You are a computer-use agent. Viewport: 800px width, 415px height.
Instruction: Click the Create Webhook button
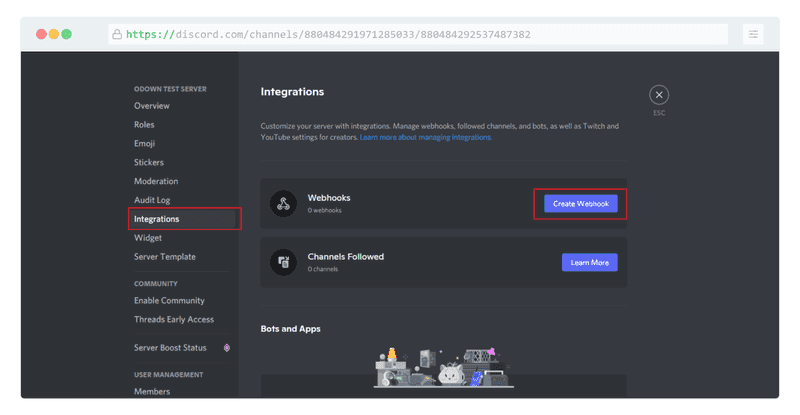pyautogui.click(x=580, y=204)
